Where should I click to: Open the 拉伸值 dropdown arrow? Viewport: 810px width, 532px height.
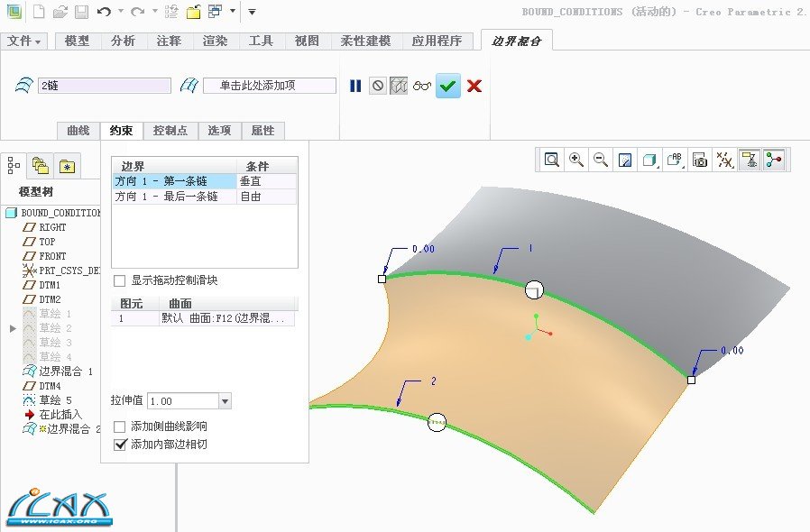(x=225, y=401)
